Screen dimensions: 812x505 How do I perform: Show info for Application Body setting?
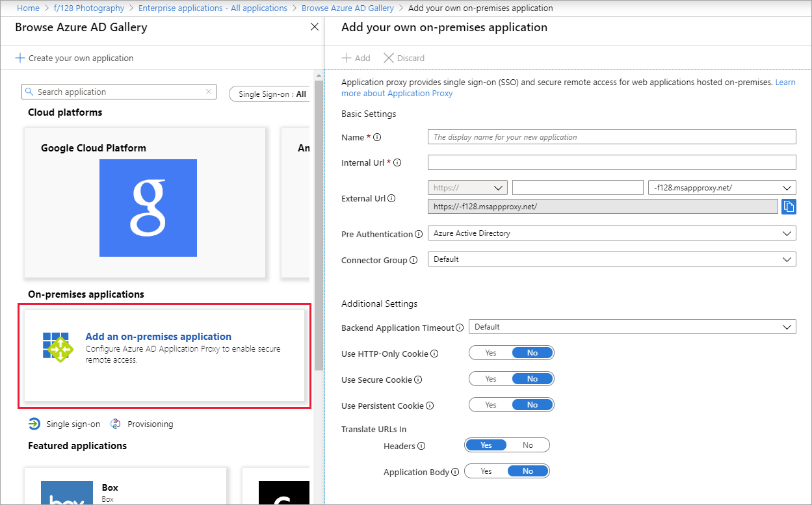(455, 473)
